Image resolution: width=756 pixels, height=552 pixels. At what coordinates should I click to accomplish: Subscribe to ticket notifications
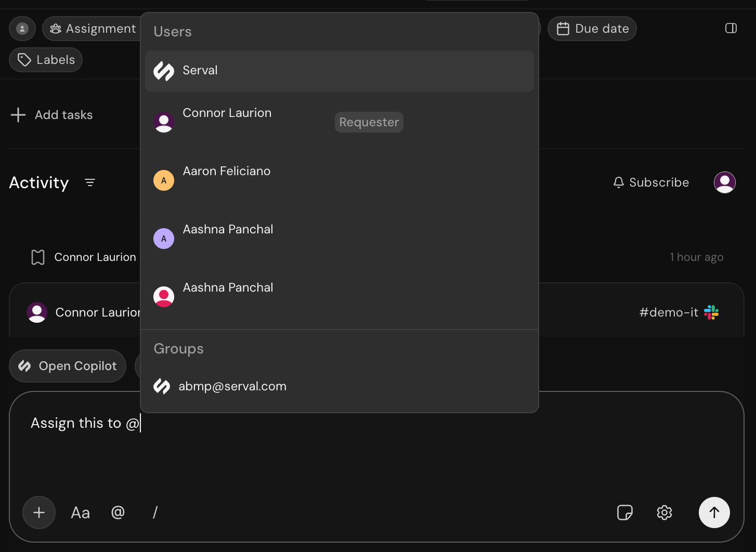point(651,182)
